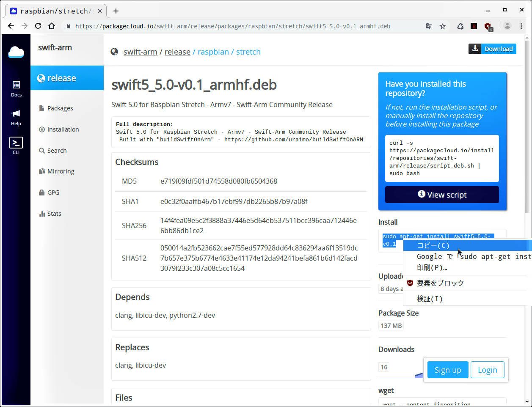The image size is (532, 407).
Task: Bookmark this page with the star icon
Action: tap(443, 26)
